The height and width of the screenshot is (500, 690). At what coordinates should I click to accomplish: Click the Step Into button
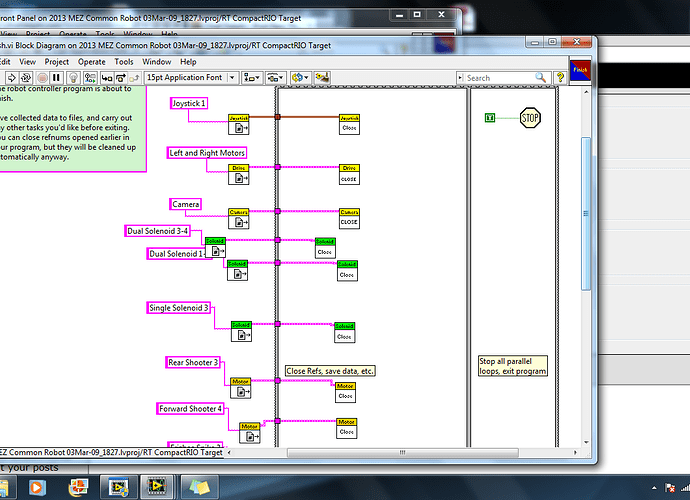coord(106,78)
